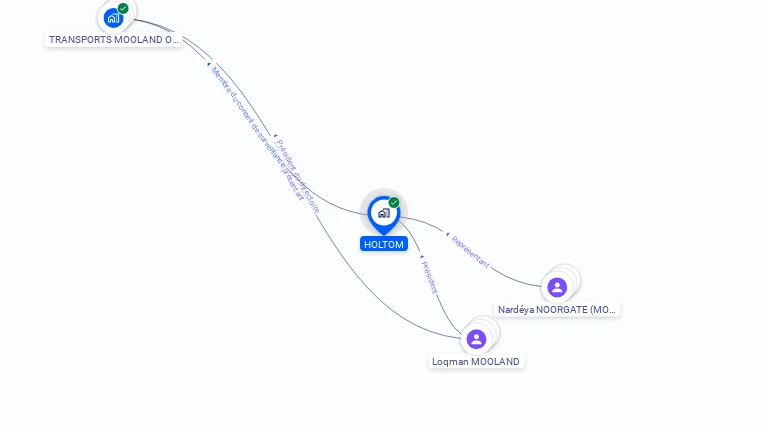
Task: Click the Président du directoire edge label
Action: coord(297,177)
